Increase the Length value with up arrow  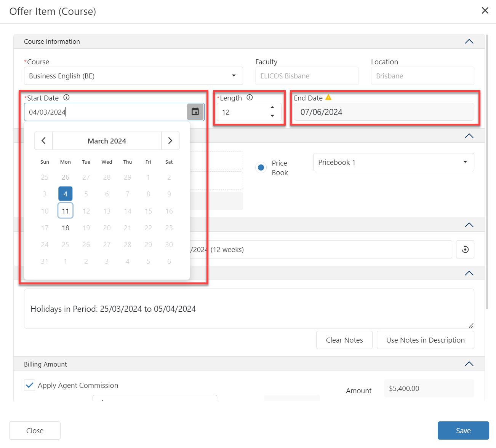[x=272, y=108]
